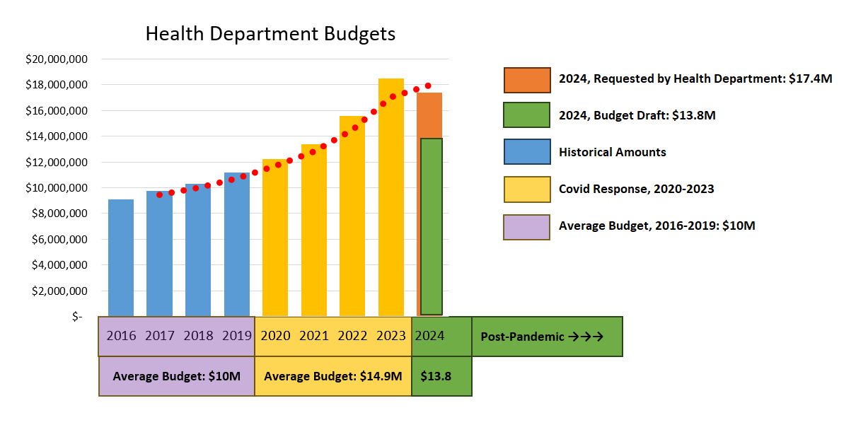
Task: Click the orange 2024 Requested legend swatch
Action: 526,80
